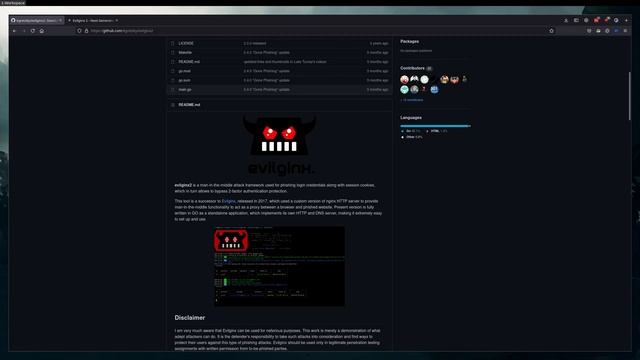640x360 pixels.
Task: Click the GitHub icon on the first tab
Action: (13, 20)
